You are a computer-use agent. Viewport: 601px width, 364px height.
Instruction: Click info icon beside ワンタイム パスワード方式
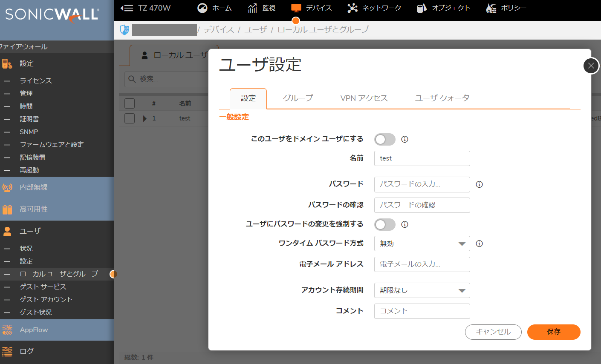point(480,244)
